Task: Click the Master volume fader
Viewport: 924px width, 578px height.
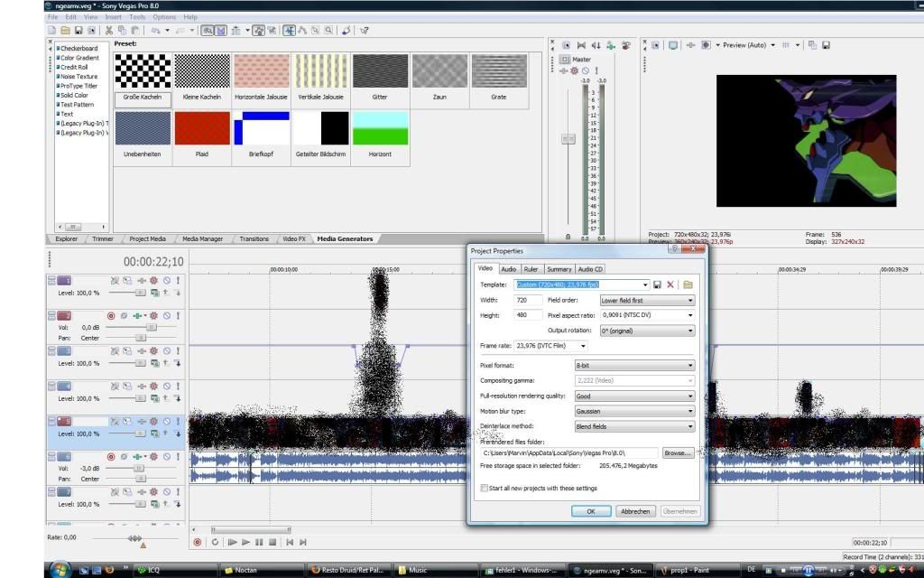Action: coord(568,138)
